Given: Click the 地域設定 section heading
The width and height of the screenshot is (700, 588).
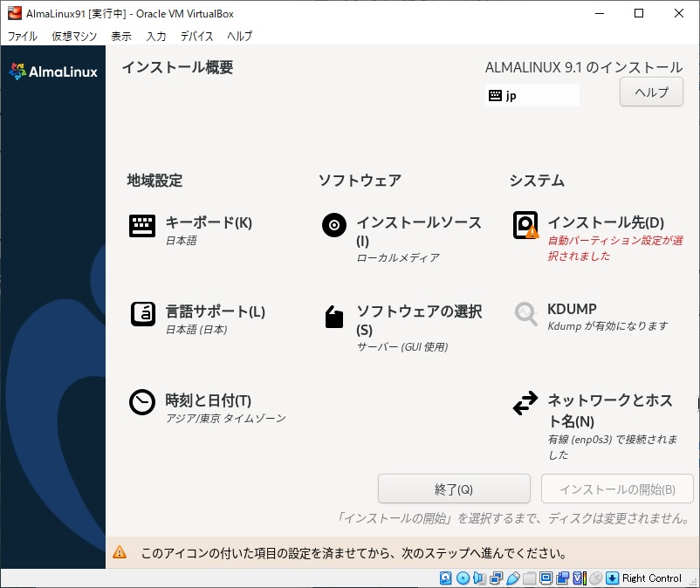Looking at the screenshot, I should 154,181.
